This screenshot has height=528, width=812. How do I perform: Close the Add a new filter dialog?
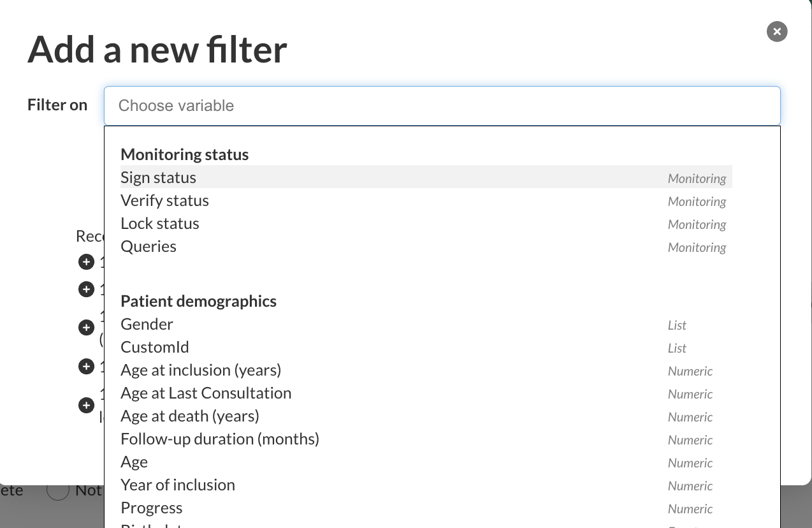[776, 31]
